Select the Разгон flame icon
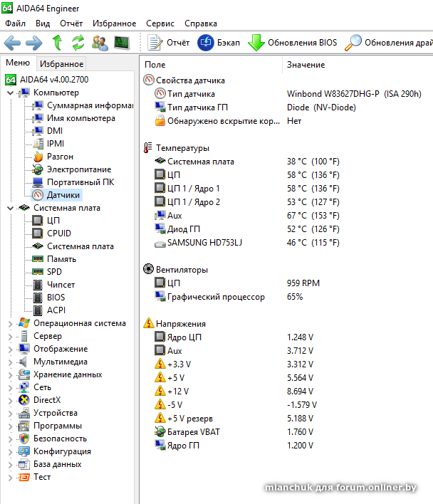 point(38,157)
